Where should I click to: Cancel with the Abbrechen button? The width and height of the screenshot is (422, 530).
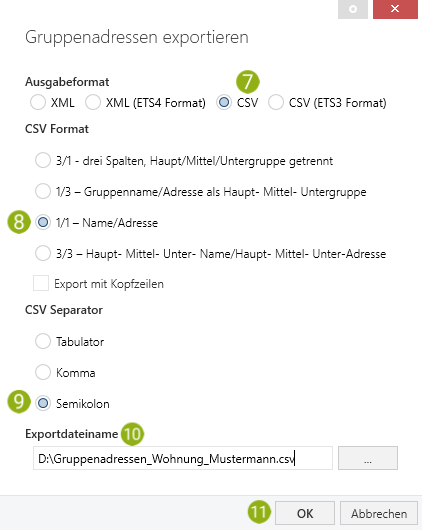pos(379,513)
